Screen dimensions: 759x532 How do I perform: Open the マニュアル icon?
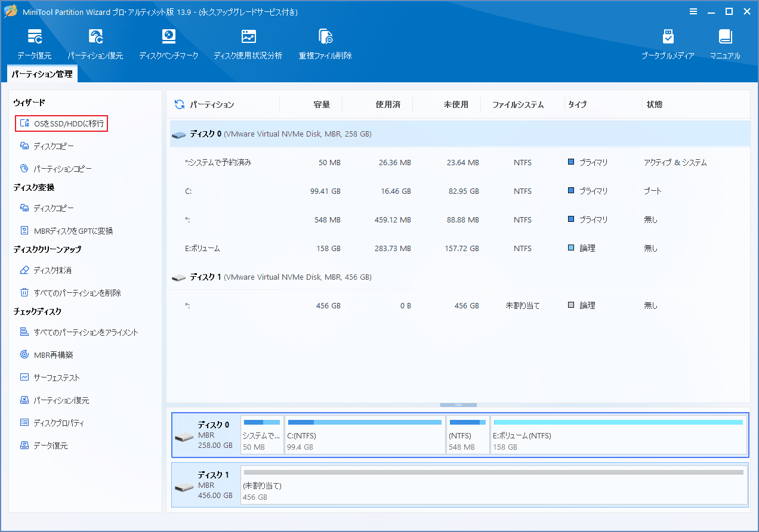pyautogui.click(x=725, y=44)
